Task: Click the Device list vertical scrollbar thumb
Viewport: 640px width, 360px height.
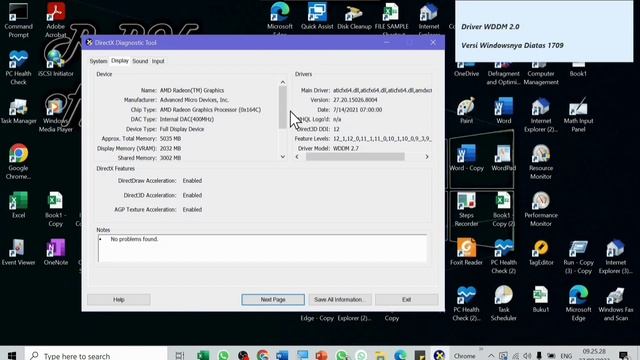Action: (283, 108)
